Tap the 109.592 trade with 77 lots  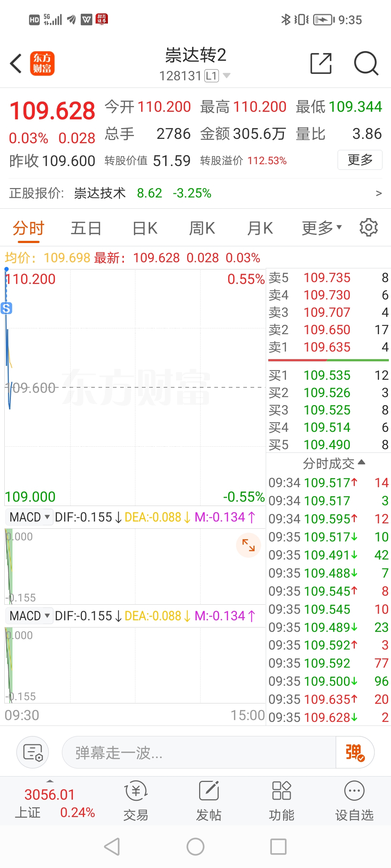point(328,663)
